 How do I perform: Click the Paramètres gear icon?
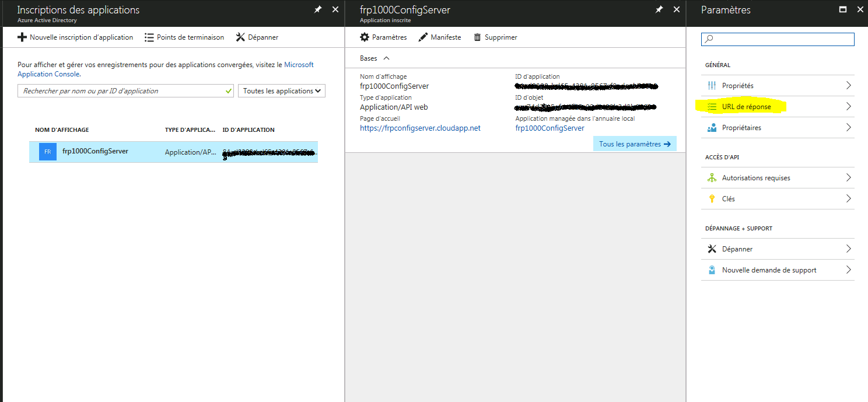point(365,37)
